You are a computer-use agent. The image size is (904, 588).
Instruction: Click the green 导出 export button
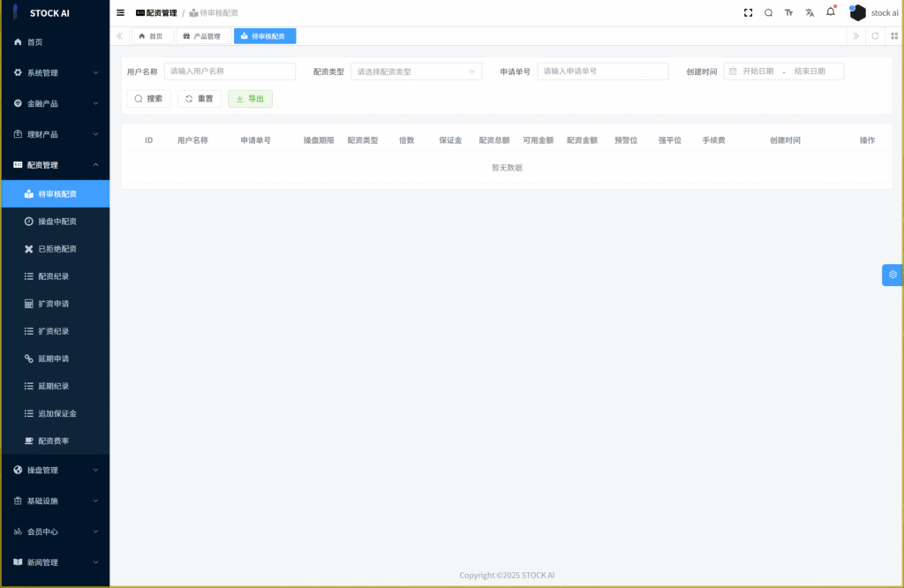[250, 99]
